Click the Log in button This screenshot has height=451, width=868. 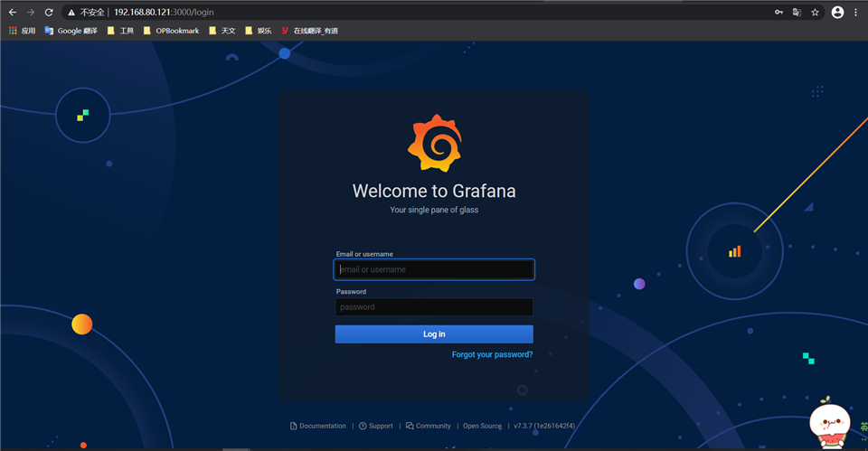[x=434, y=334]
